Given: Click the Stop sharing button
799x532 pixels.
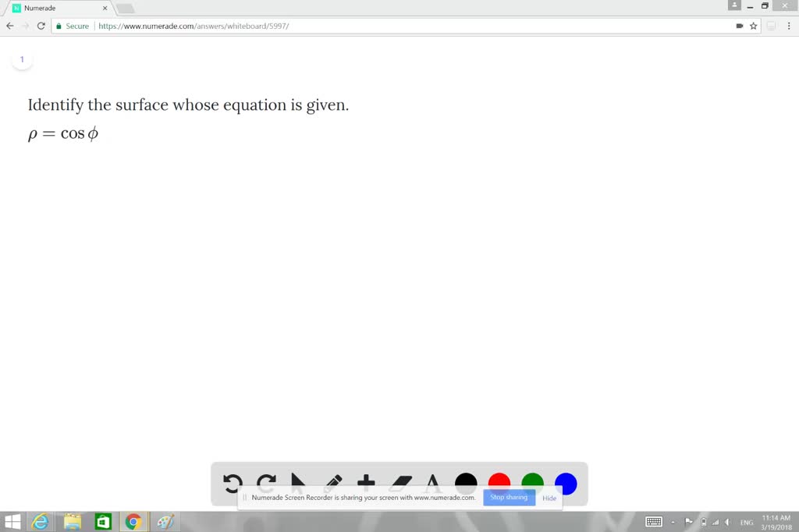Looking at the screenshot, I should tap(509, 497).
